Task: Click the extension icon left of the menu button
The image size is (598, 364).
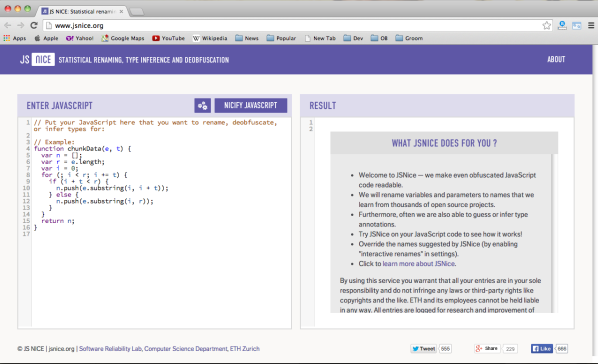Action: pos(577,26)
